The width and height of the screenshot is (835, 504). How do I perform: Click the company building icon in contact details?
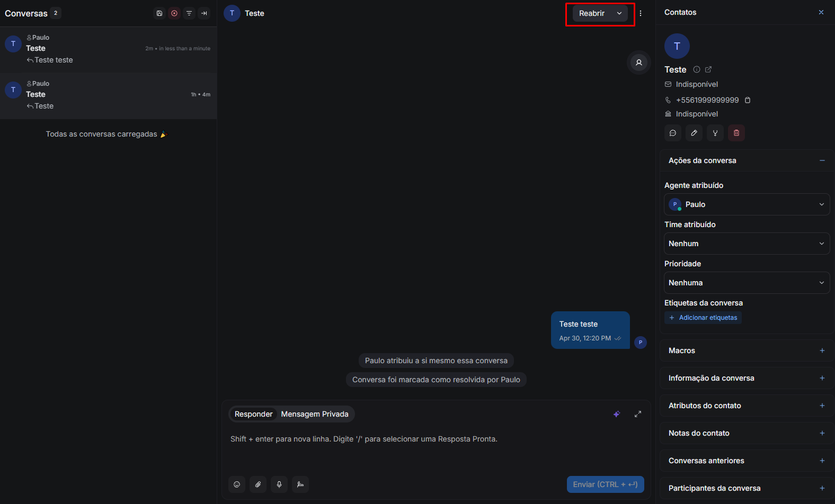pyautogui.click(x=668, y=114)
